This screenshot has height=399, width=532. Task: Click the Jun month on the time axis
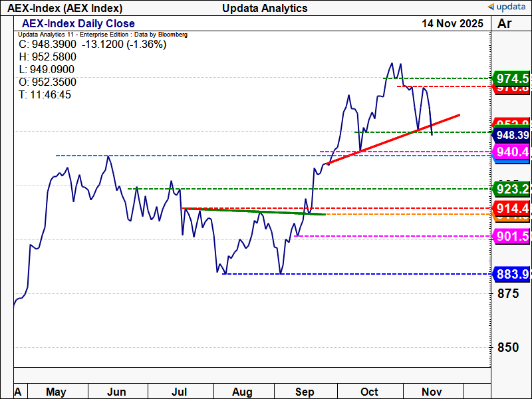click(116, 392)
